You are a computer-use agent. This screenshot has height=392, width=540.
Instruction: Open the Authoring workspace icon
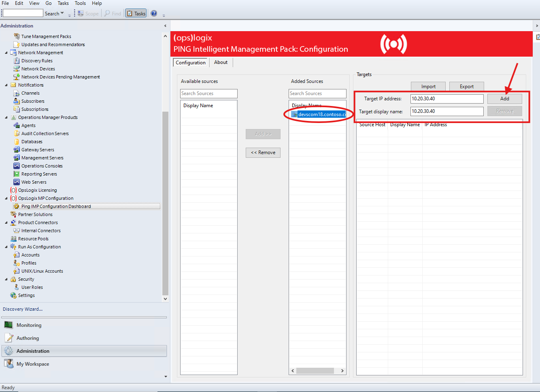pos(9,338)
